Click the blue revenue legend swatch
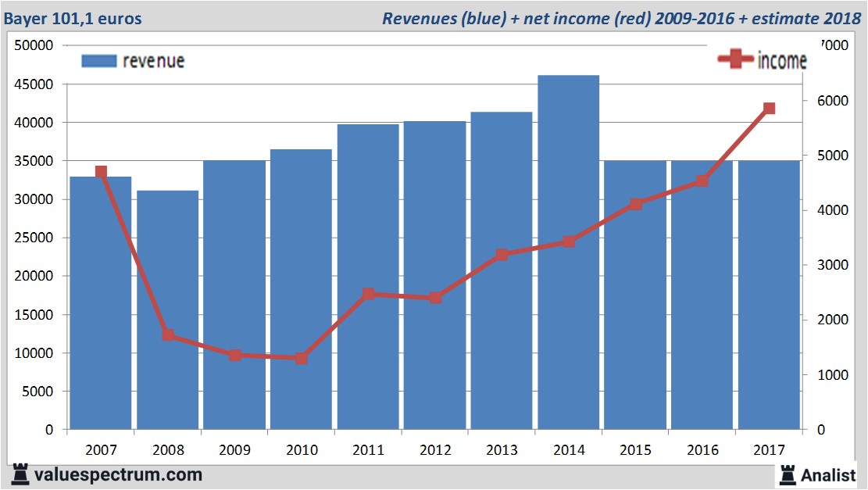The height and width of the screenshot is (490, 868). [99, 61]
